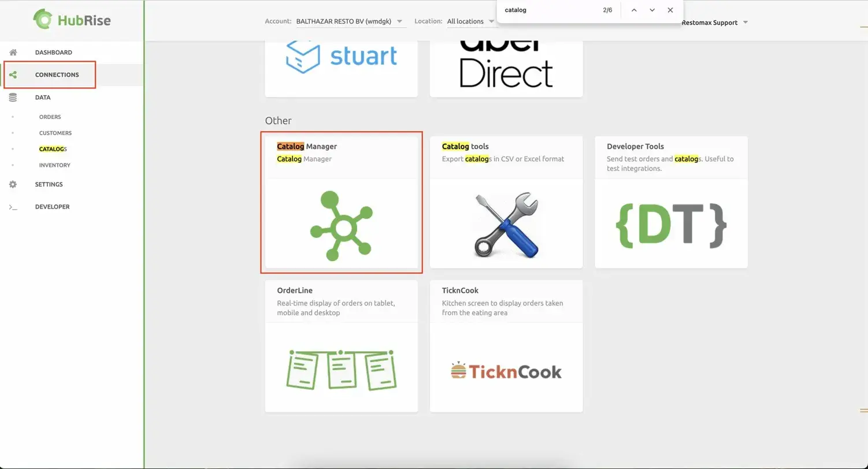Open Orders in the sidebar
This screenshot has width=868, height=469.
pos(50,117)
